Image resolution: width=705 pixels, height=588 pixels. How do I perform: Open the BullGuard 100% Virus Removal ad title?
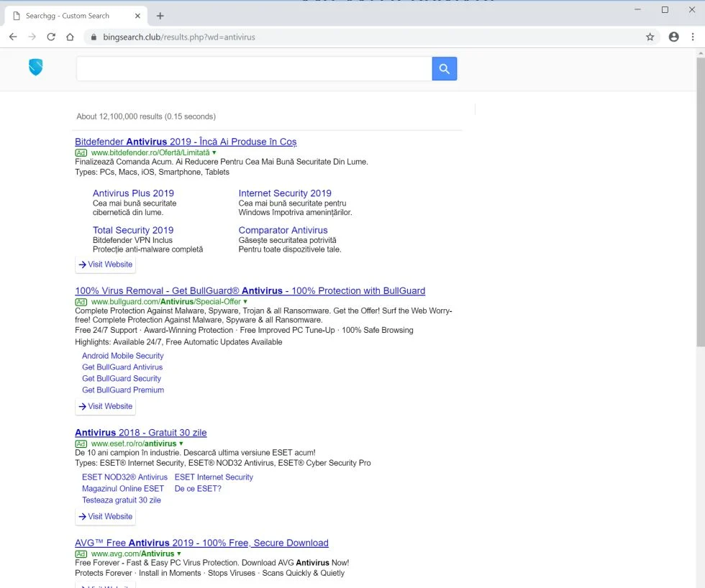[x=250, y=290]
